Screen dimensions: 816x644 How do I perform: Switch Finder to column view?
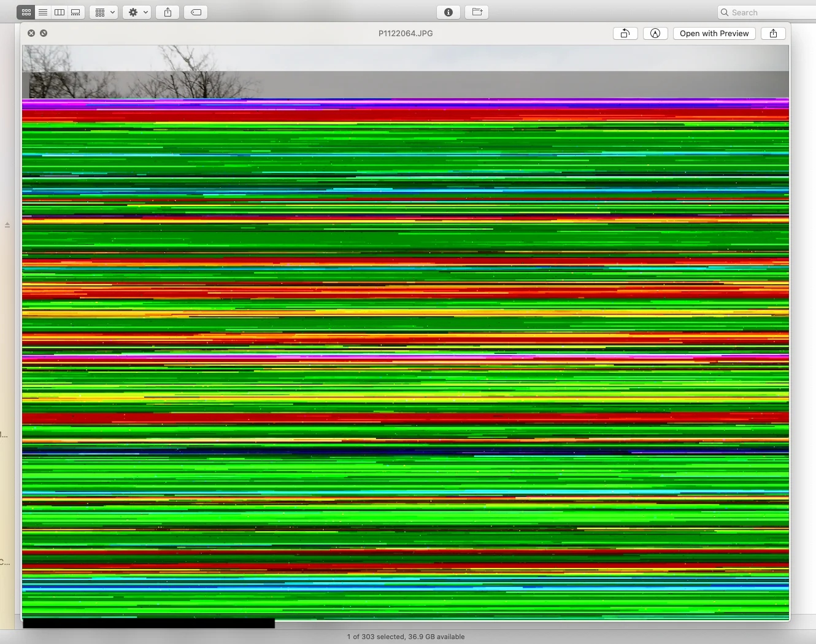60,12
